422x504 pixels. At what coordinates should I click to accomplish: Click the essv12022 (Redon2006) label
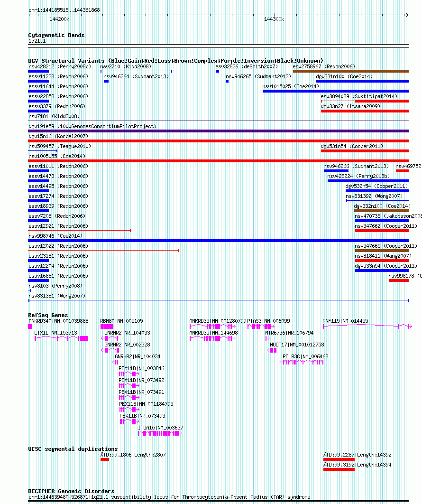[58, 246]
